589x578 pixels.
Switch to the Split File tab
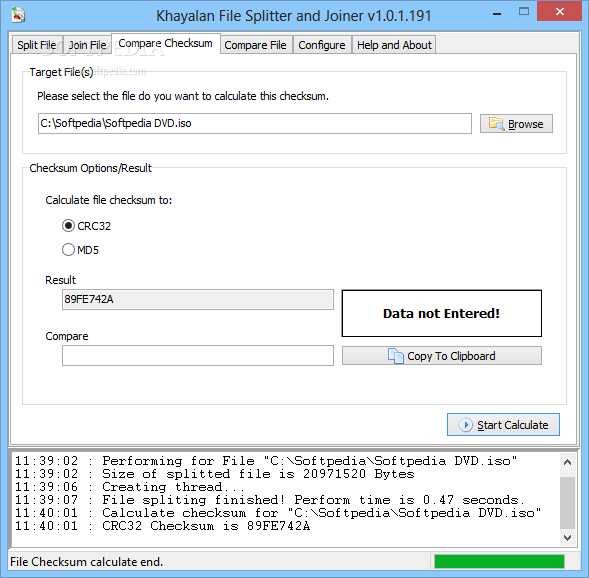click(x=37, y=45)
